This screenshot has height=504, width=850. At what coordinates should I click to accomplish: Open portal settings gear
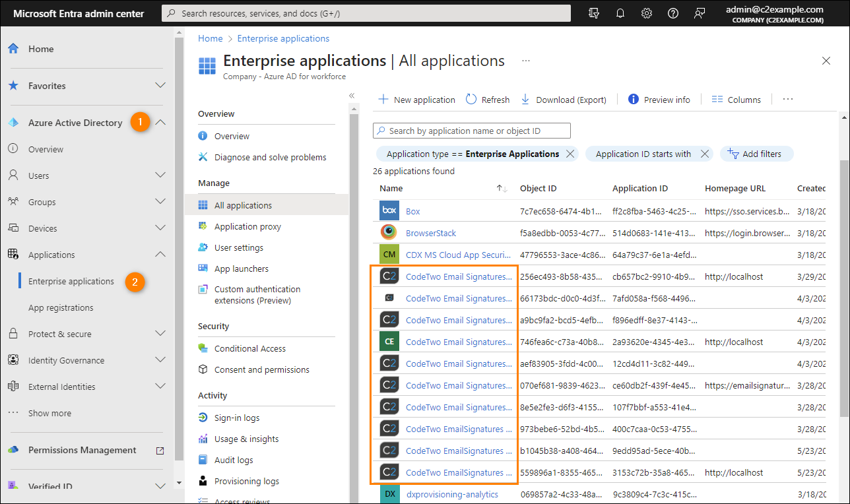[x=647, y=13]
